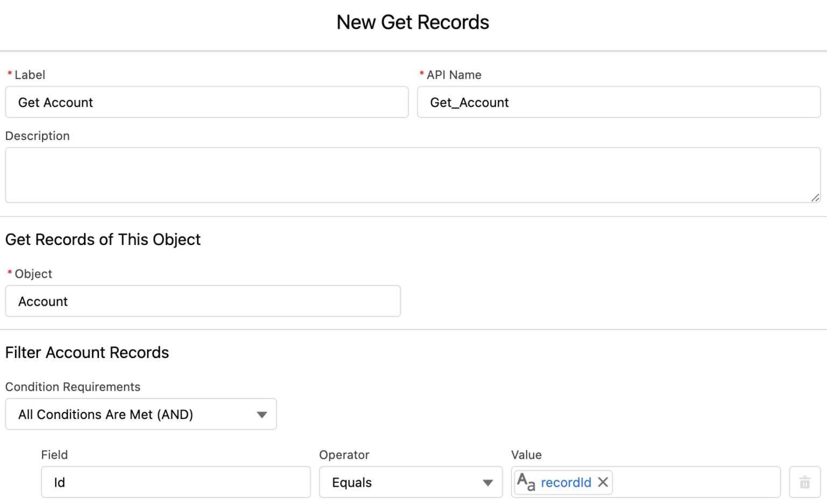This screenshot has width=827, height=504.
Task: Click the Field input containing Id
Action: pos(176,482)
